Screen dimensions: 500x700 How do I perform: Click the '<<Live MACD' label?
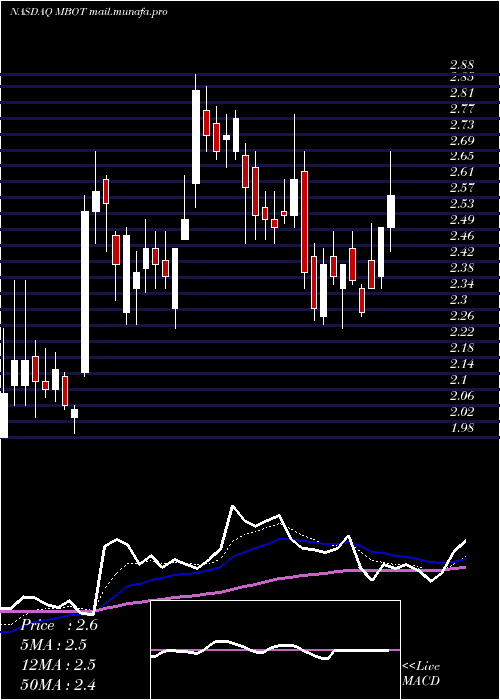[x=421, y=673]
